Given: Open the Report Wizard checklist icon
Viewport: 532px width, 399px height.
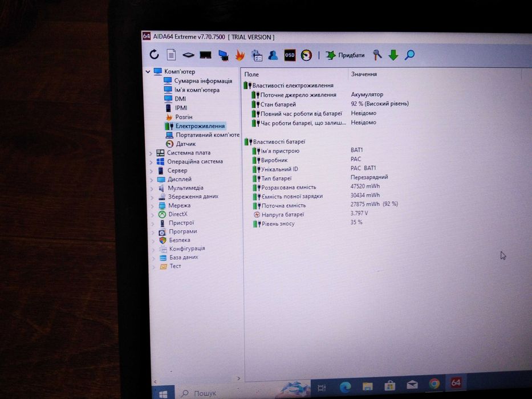Looking at the screenshot, I should [257, 55].
